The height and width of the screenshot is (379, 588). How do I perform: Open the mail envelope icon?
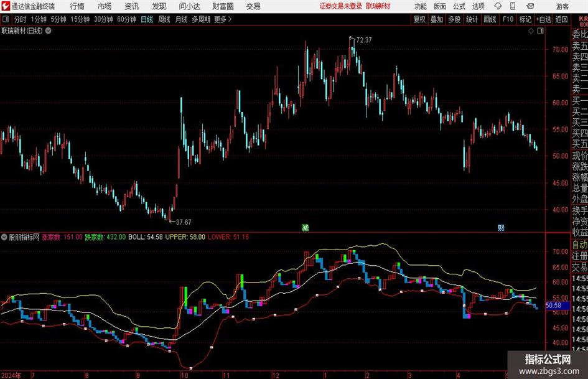530,6
